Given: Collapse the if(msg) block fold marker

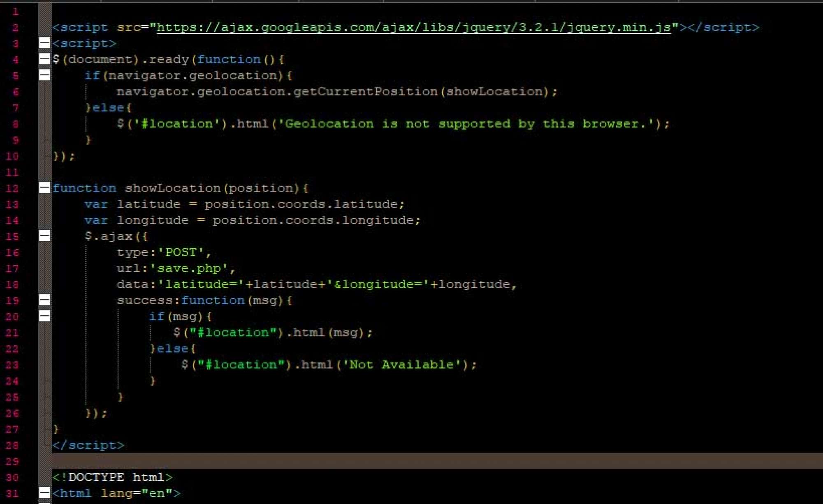Looking at the screenshot, I should coord(44,316).
